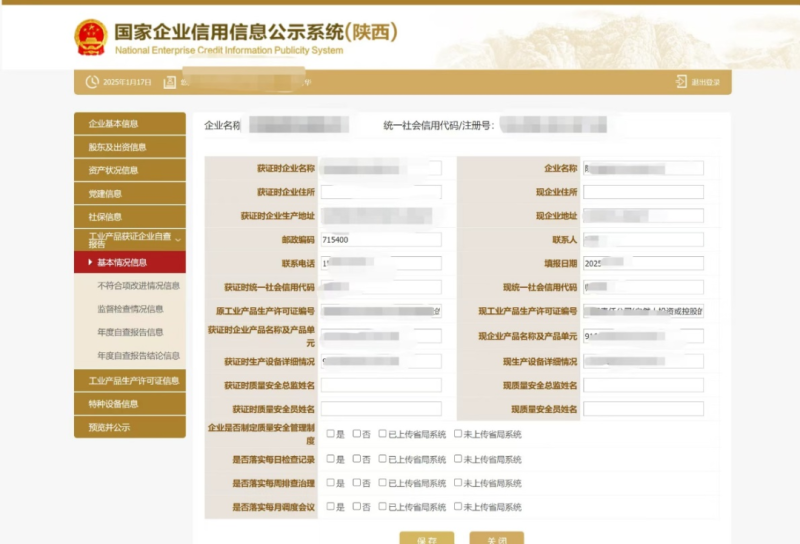This screenshot has width=800, height=544.
Task: Check 否 for 是否落实每日检查记录
Action: coord(357,459)
